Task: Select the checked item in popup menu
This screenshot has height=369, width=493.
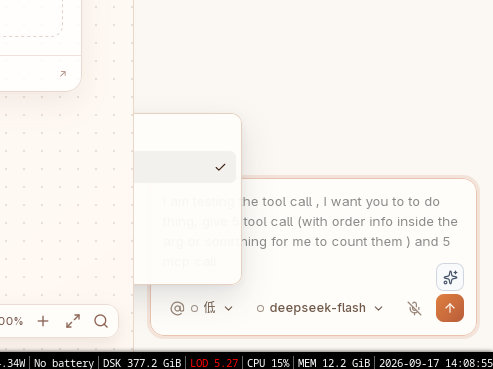Action: coord(185,167)
